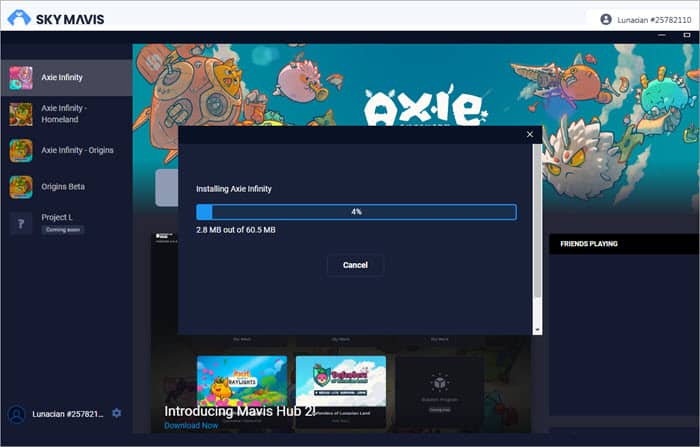Select the Axie Infinity game icon
This screenshot has width=700, height=447.
pyautogui.click(x=21, y=77)
